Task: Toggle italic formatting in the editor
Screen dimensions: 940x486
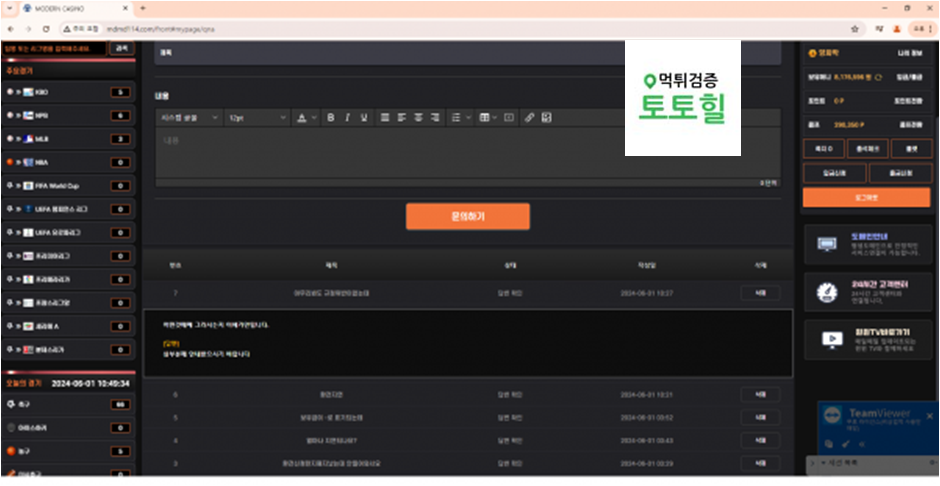Action: pyautogui.click(x=348, y=118)
